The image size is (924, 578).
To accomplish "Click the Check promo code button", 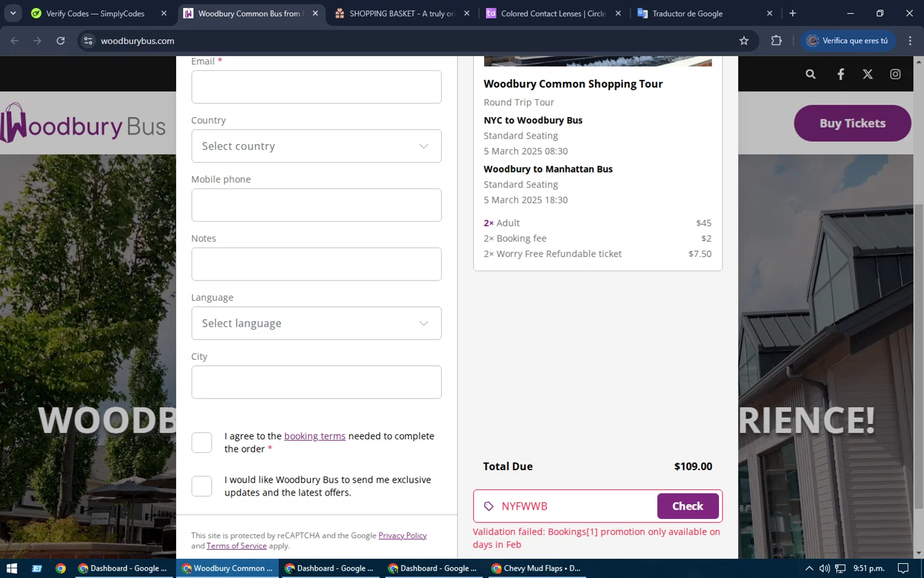I will pyautogui.click(x=687, y=507).
